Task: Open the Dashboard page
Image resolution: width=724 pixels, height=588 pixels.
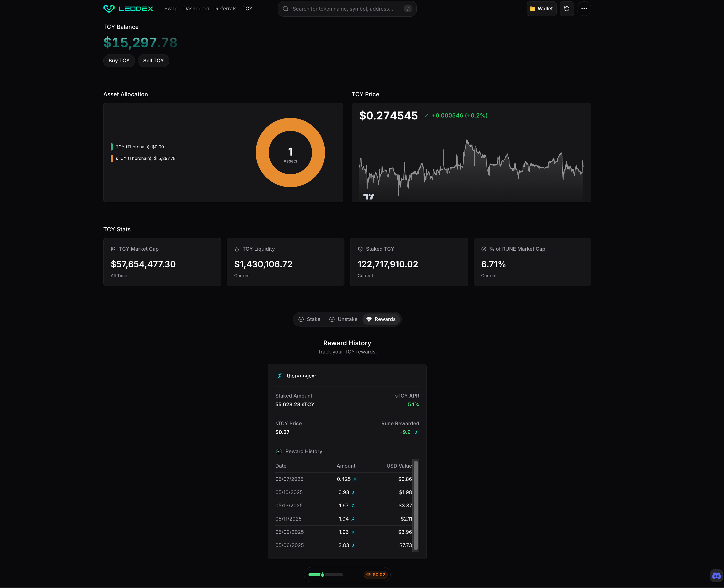Action: tap(196, 8)
